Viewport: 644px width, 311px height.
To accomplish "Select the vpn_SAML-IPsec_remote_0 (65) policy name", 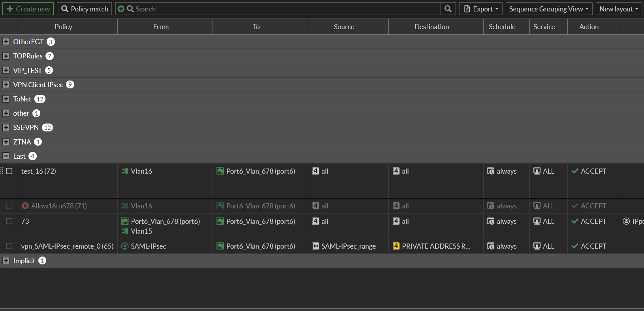I will (67, 246).
